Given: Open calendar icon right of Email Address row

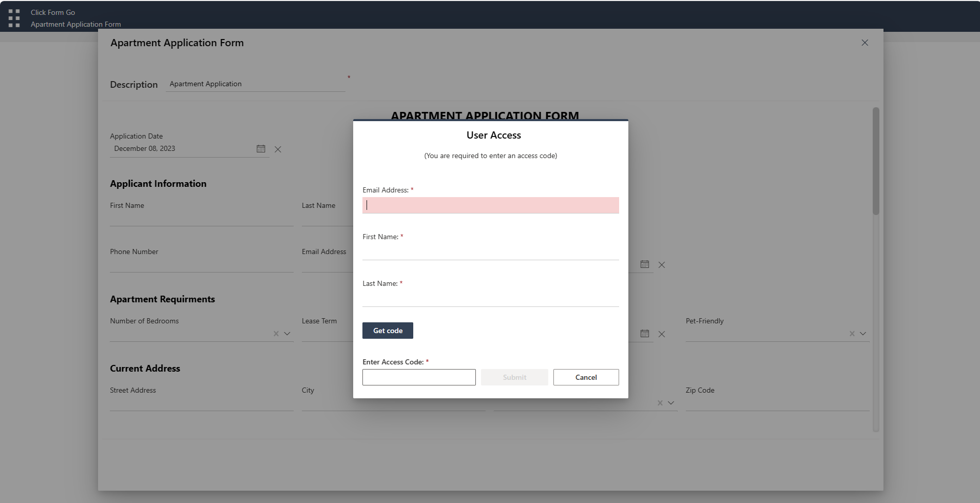Looking at the screenshot, I should pos(645,264).
